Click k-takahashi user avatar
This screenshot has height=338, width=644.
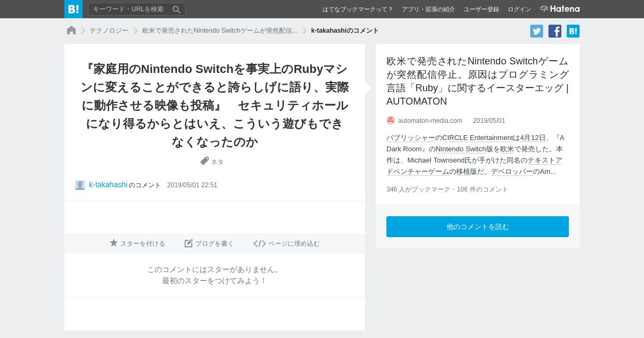pos(80,185)
